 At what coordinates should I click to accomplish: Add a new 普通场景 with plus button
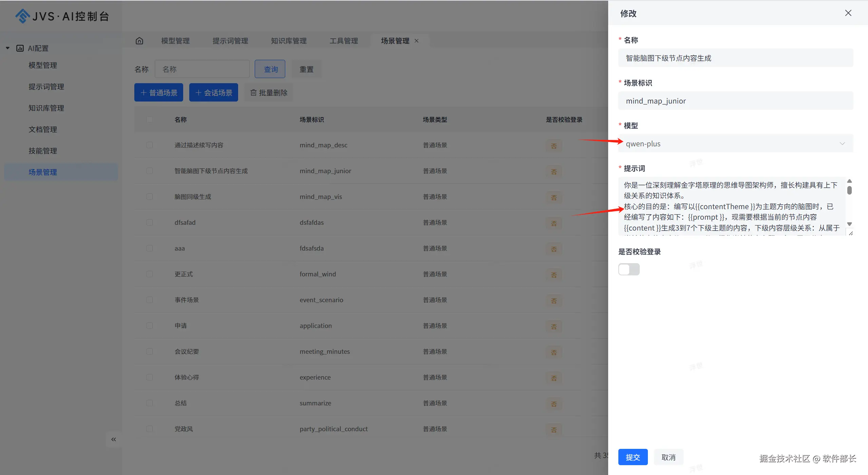coord(158,93)
